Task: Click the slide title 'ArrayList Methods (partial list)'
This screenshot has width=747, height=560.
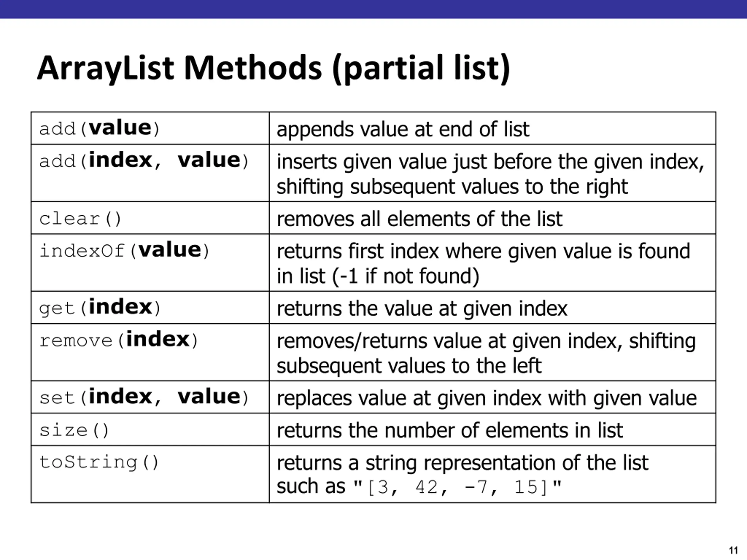Action: (273, 68)
